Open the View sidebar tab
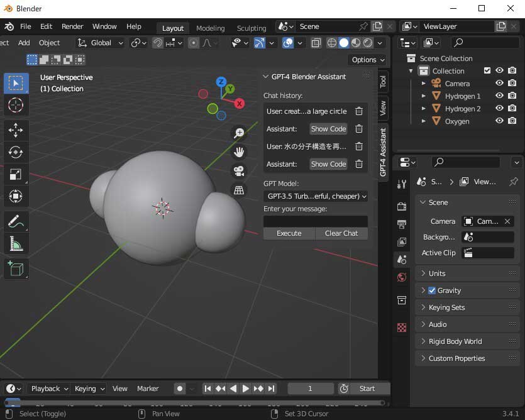 tap(383, 108)
